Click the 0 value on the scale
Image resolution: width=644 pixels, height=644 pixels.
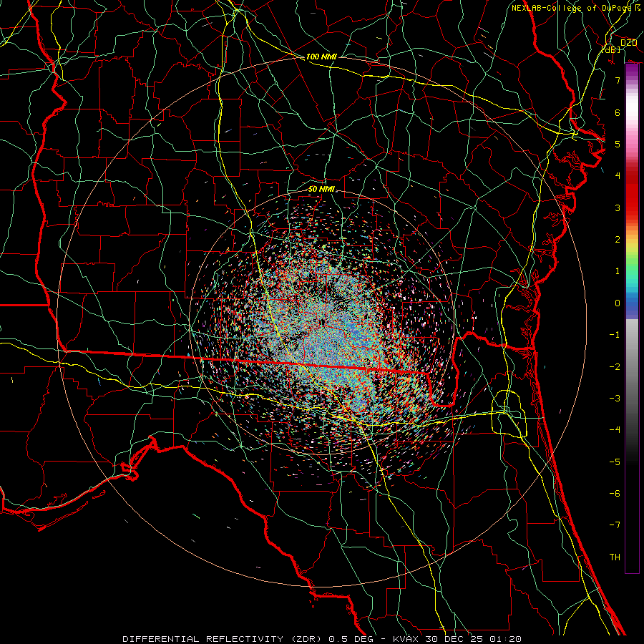pos(618,303)
